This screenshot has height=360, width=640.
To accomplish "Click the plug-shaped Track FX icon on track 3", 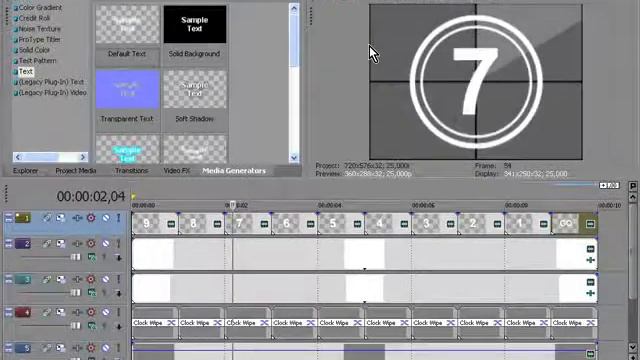I will [x=77, y=279].
